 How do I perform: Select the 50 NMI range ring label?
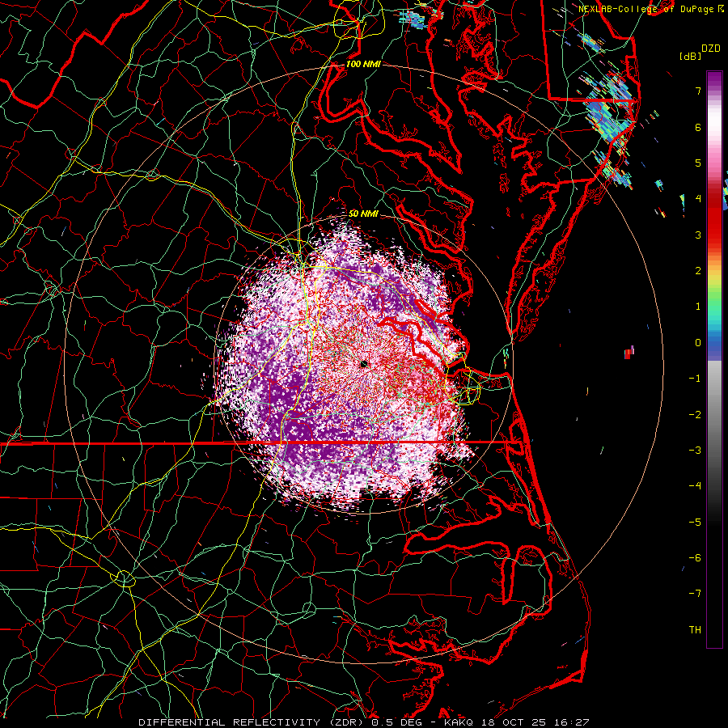pyautogui.click(x=363, y=214)
